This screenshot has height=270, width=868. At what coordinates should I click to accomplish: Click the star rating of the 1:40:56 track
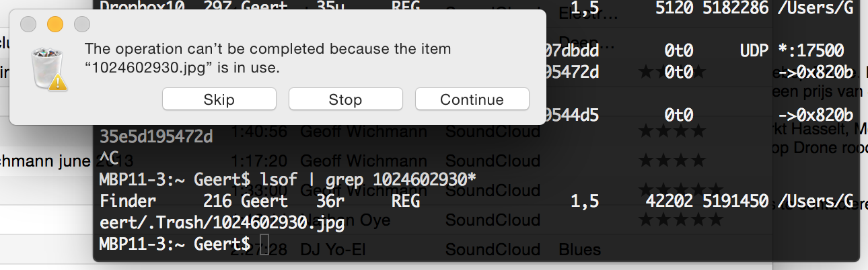pyautogui.click(x=672, y=131)
